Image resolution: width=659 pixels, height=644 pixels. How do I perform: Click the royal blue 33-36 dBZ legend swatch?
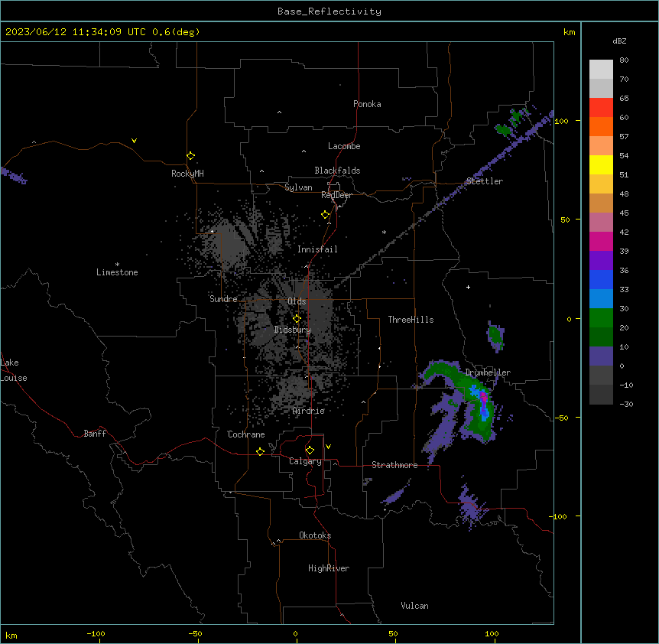point(601,279)
